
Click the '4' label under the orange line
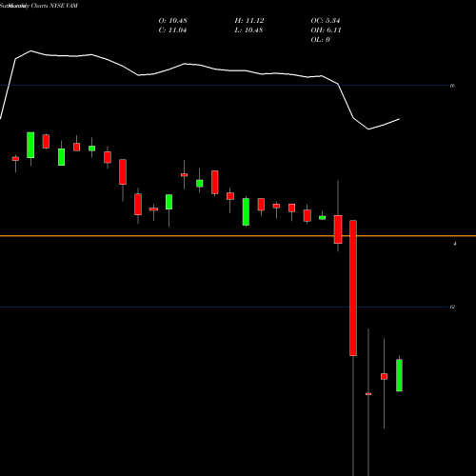[455, 244]
